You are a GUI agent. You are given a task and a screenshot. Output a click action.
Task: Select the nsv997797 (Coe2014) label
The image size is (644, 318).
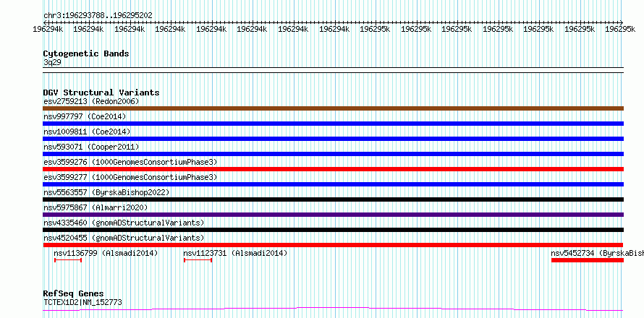[85, 116]
